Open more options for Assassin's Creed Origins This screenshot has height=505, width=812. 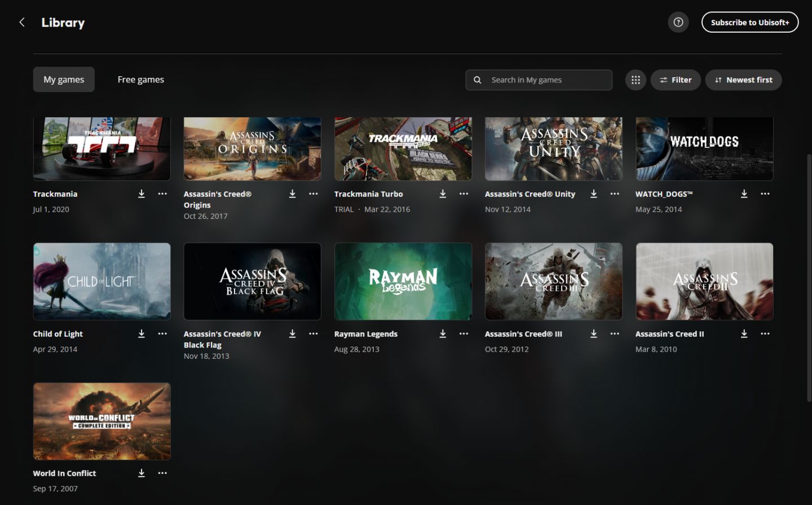314,194
